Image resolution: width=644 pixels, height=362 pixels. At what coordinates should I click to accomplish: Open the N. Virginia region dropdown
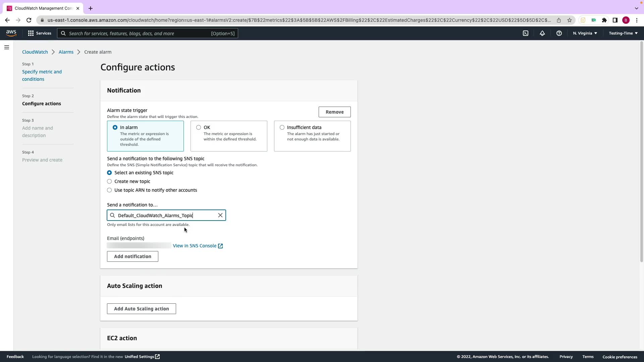(585, 33)
